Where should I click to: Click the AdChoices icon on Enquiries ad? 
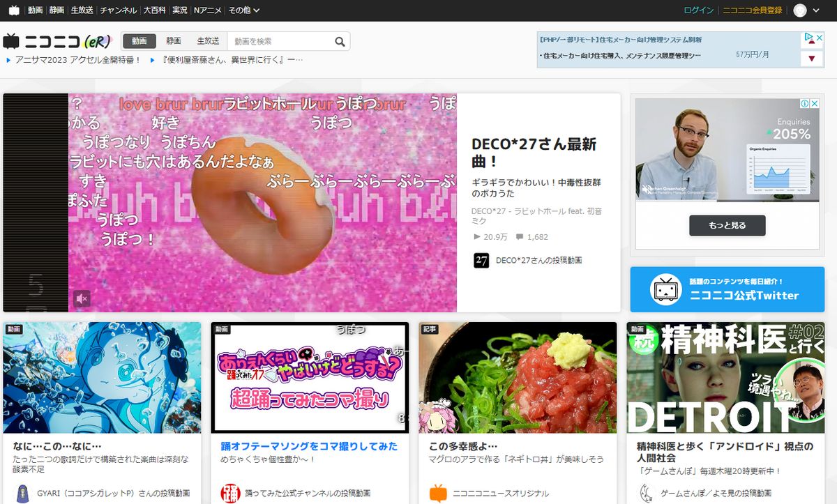[x=804, y=103]
